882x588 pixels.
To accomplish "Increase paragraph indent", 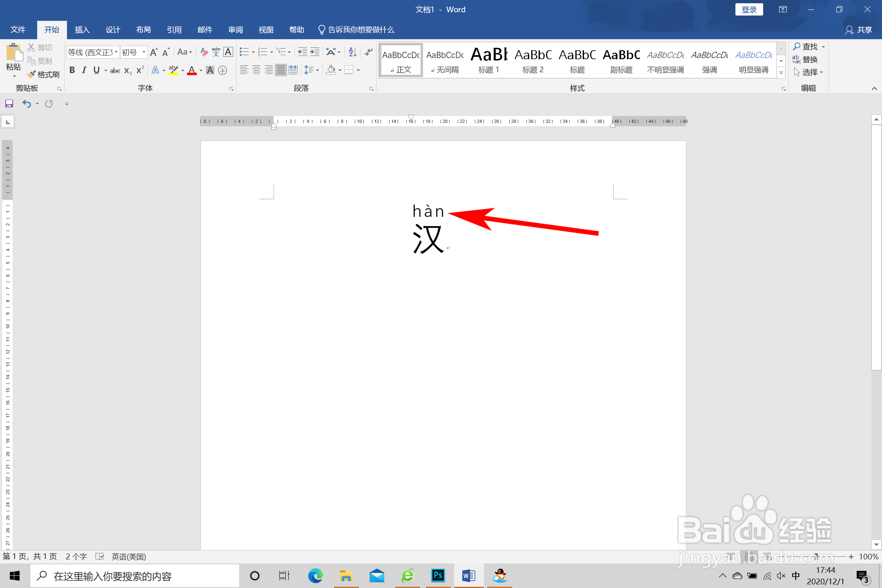I will (x=315, y=52).
